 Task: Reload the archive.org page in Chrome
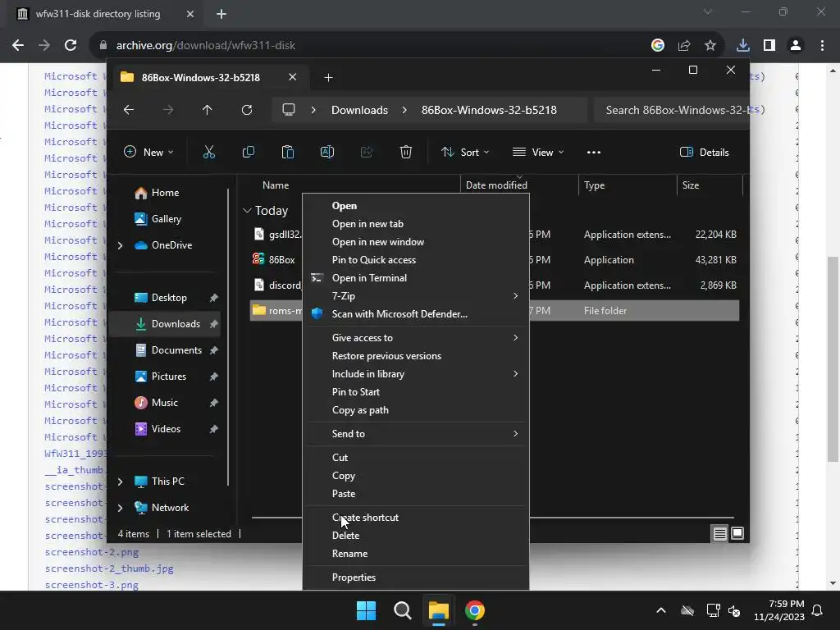pos(71,46)
